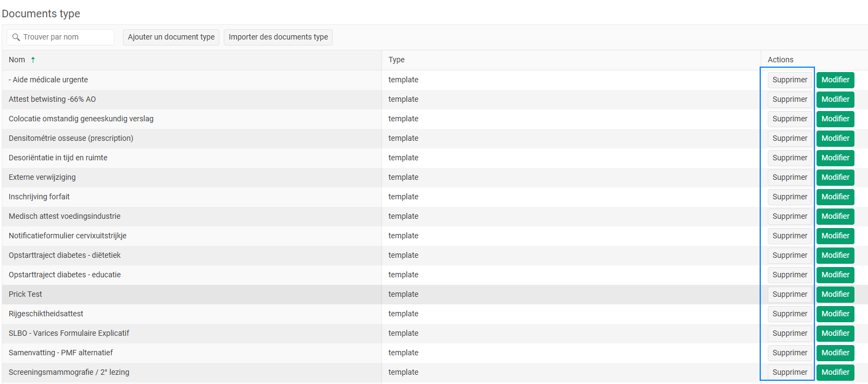868x384 pixels.
Task: Modify the 'Externe verwijziging' template
Action: 835,178
